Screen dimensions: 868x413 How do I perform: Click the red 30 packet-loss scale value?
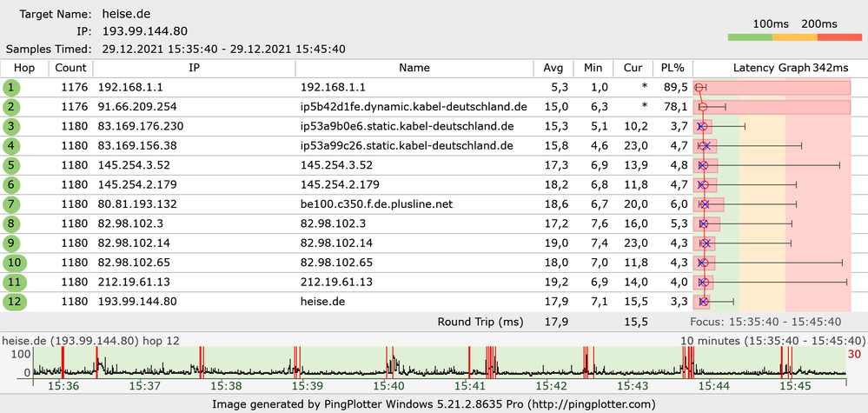[x=855, y=354]
